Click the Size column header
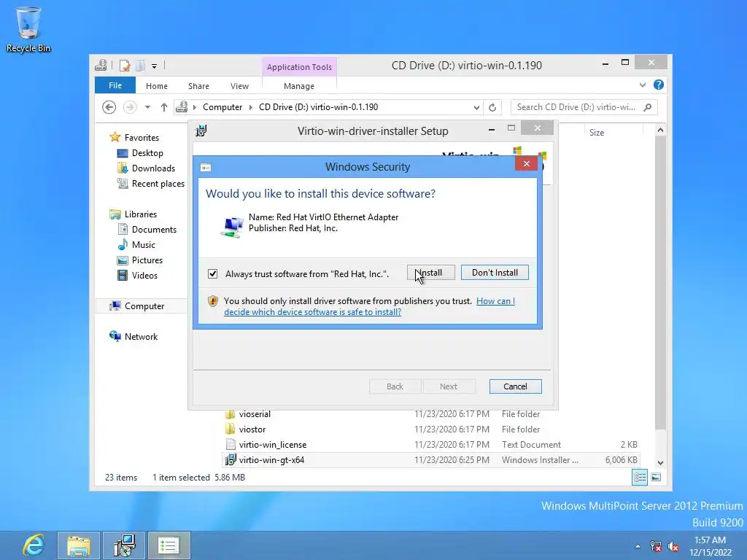 (x=597, y=133)
